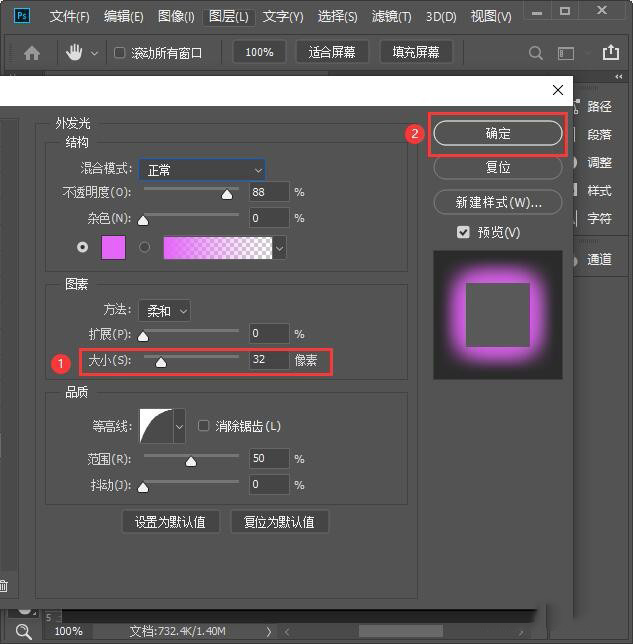Screen dimensions: 633x644
Task: Open the 调整 (Adjustments) panel
Action: click(599, 162)
